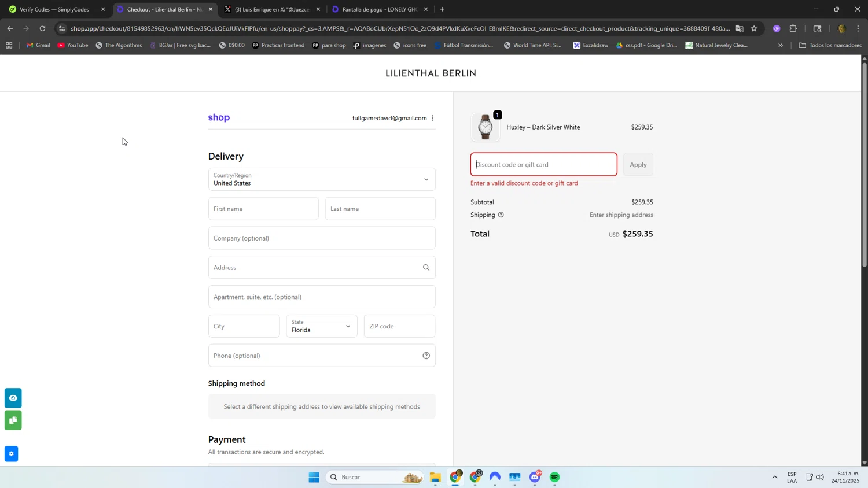Open The Algorithms bookmark
The height and width of the screenshot is (488, 868).
119,45
